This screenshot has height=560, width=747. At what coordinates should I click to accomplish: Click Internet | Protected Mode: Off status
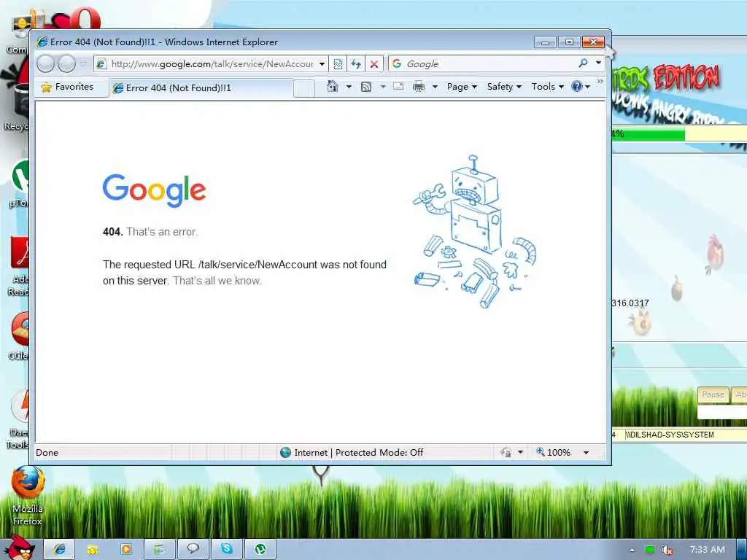click(352, 452)
